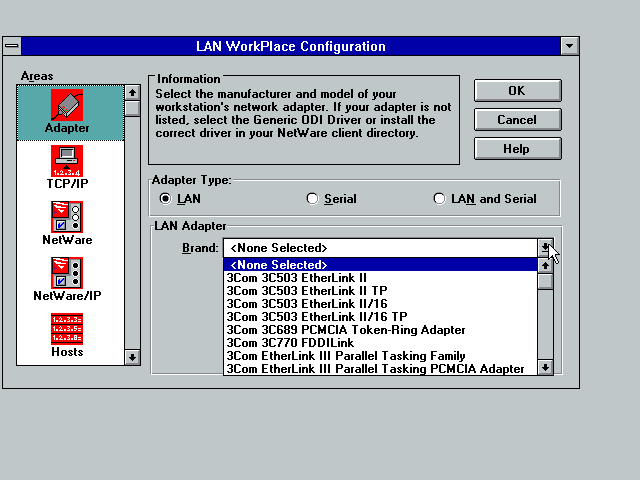The width and height of the screenshot is (640, 480).
Task: Click the Areas list scrollbar thumb
Action: (132, 109)
